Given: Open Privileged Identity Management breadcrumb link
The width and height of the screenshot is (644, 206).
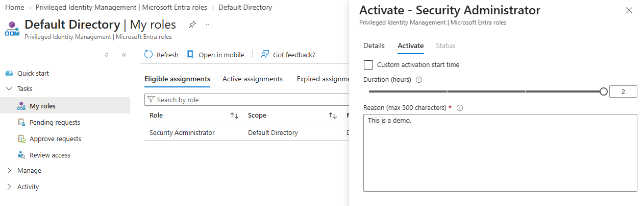Looking at the screenshot, I should (x=122, y=7).
